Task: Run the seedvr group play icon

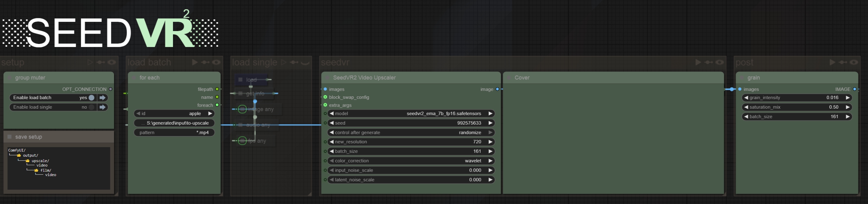Action: (698, 62)
